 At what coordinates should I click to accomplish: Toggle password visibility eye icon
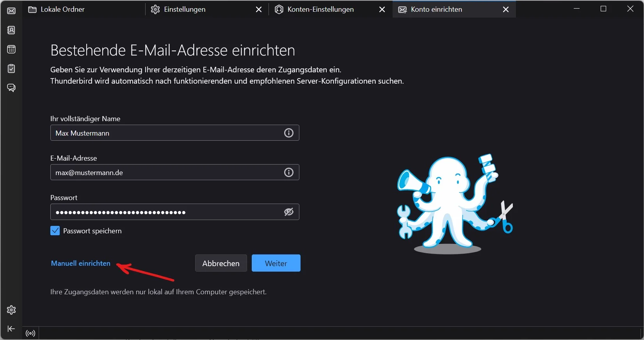tap(289, 212)
